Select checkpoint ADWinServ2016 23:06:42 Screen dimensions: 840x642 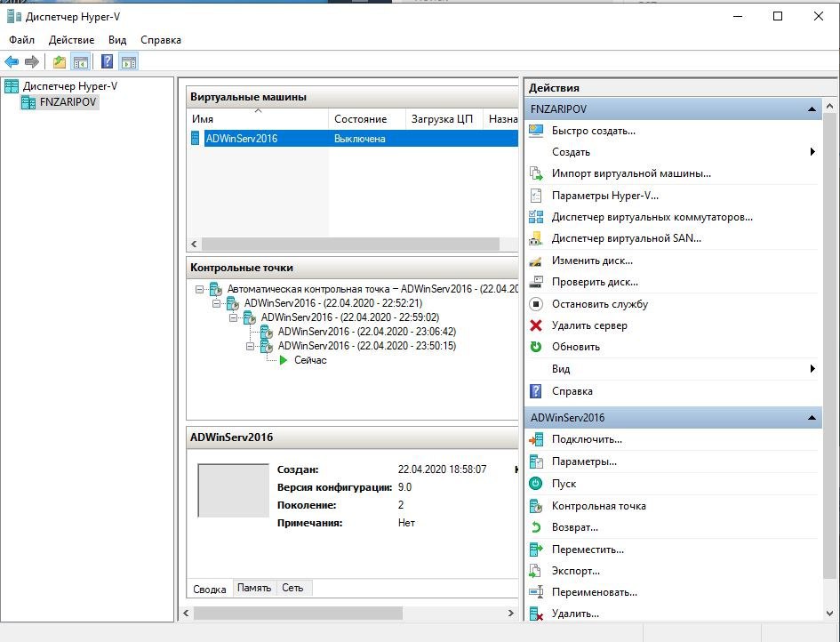tap(367, 332)
